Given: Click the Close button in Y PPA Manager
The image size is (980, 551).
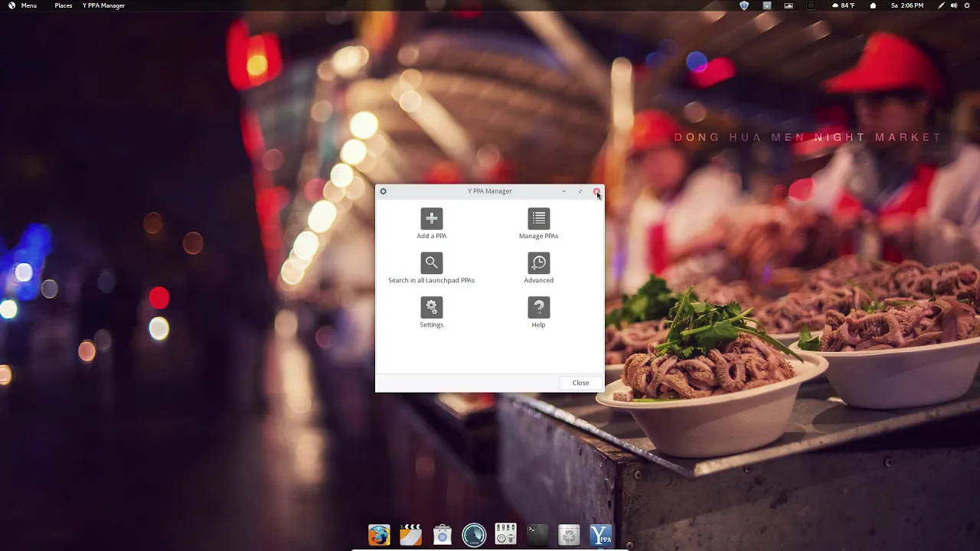Looking at the screenshot, I should click(580, 383).
